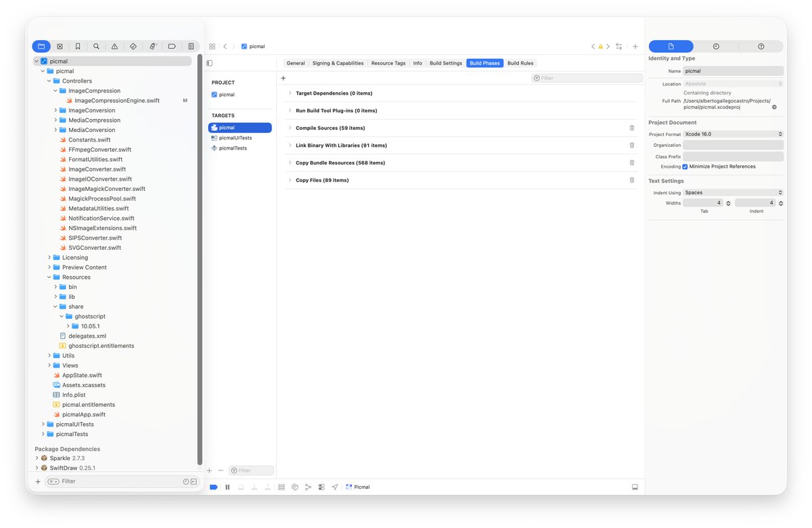
Task: Click the Organization text field
Action: click(x=734, y=145)
